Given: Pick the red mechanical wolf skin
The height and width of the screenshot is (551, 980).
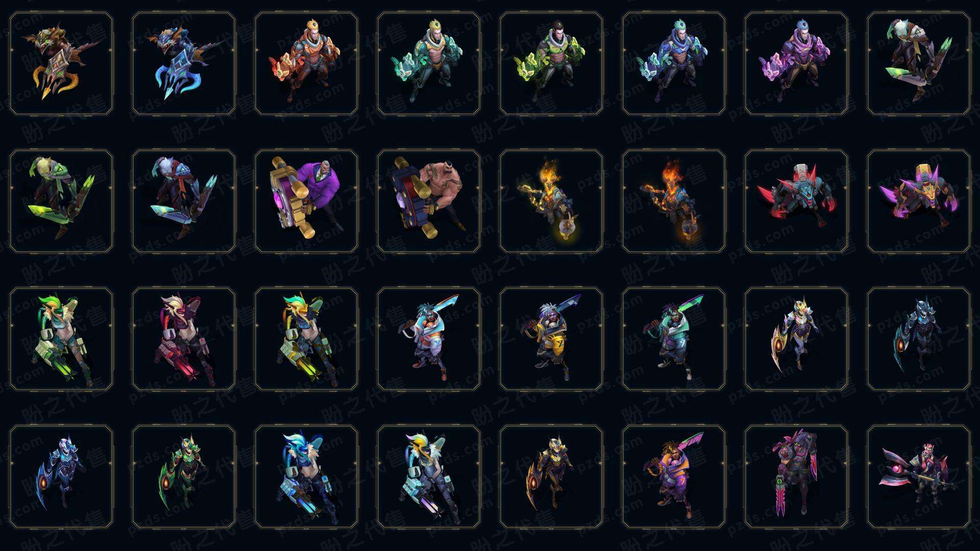Looking at the screenshot, I should (796, 201).
